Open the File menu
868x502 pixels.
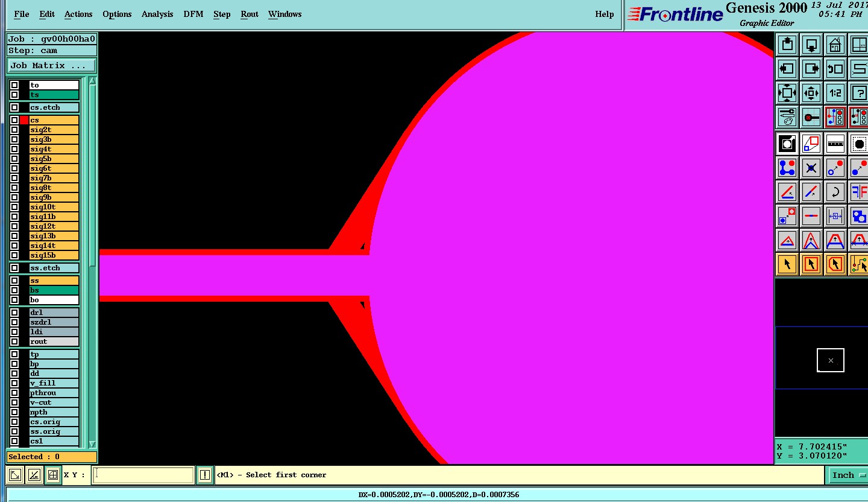pos(21,14)
